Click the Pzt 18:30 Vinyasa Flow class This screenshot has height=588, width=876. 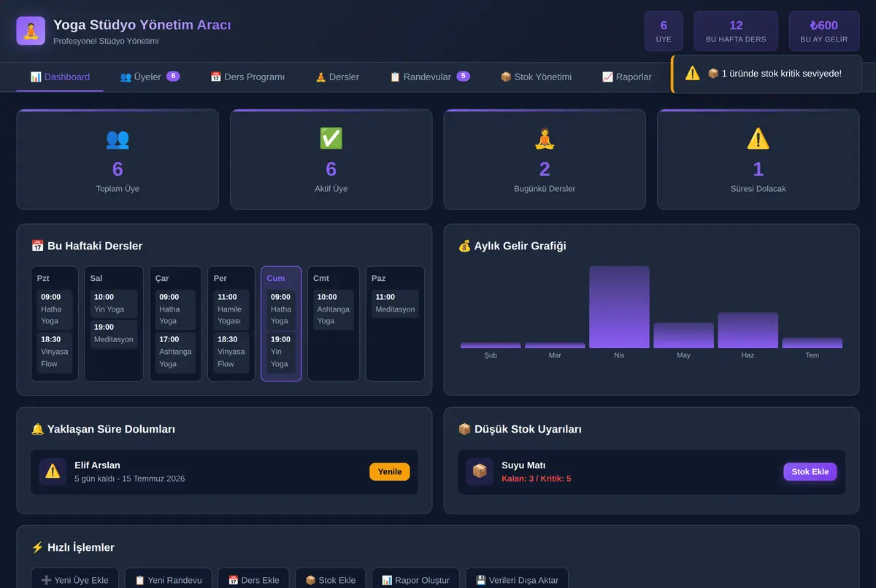pyautogui.click(x=55, y=352)
